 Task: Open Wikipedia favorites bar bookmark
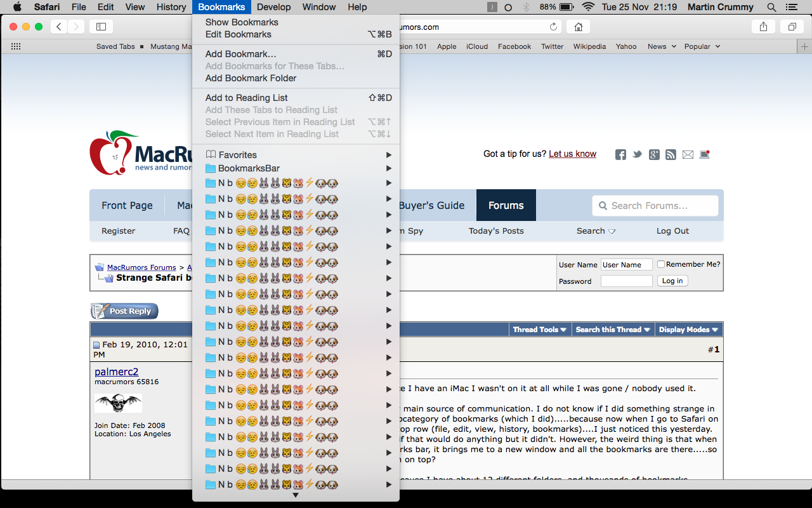[x=589, y=46]
